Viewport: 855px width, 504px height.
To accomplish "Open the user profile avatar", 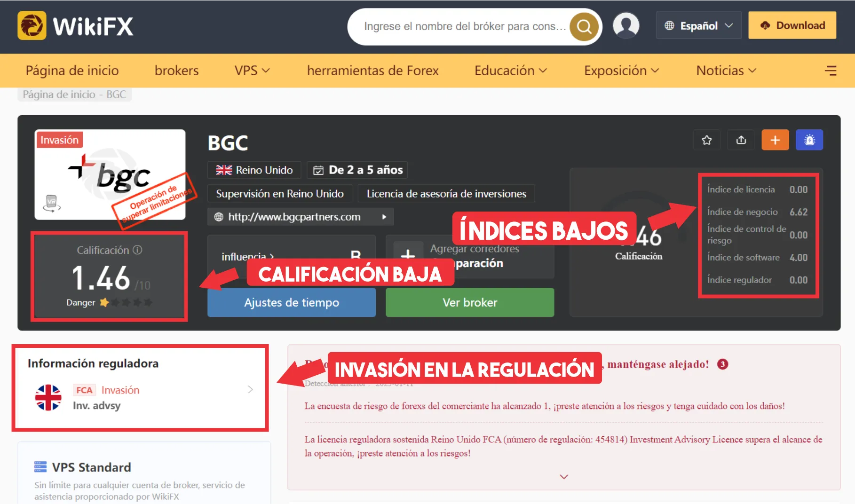I will 626,25.
